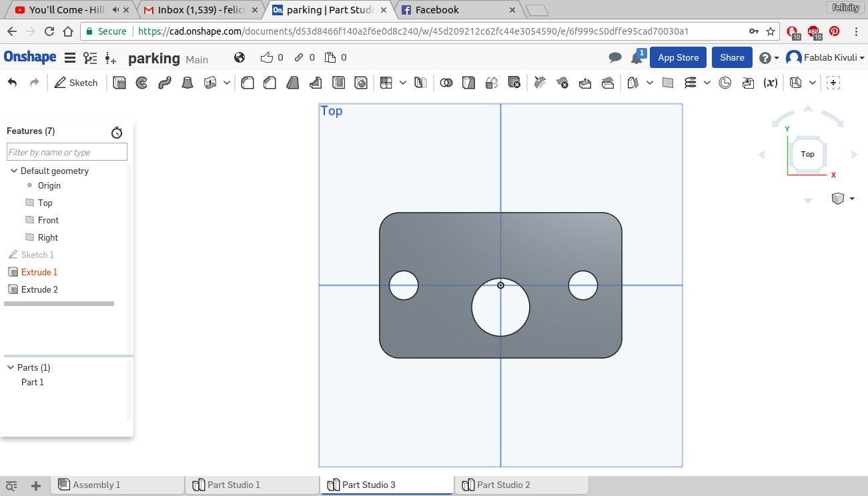Click the Boolean tool icon
This screenshot has width=868, height=496.
446,83
